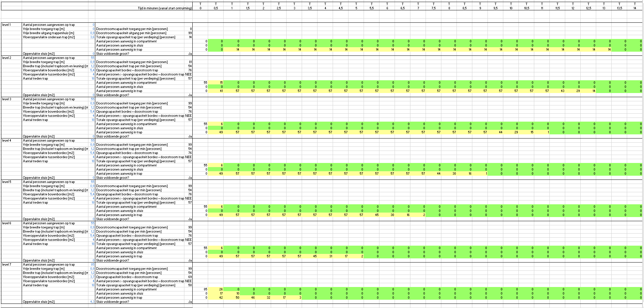This screenshot has height=308, width=644.
Task: Click time column header 7,5
Action: click(x=433, y=8)
